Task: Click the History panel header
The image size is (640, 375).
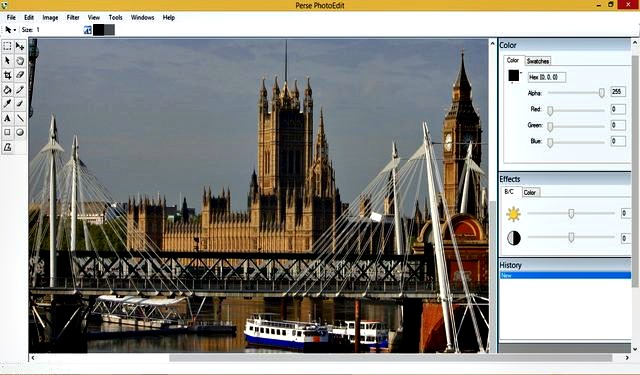Action: (x=565, y=265)
